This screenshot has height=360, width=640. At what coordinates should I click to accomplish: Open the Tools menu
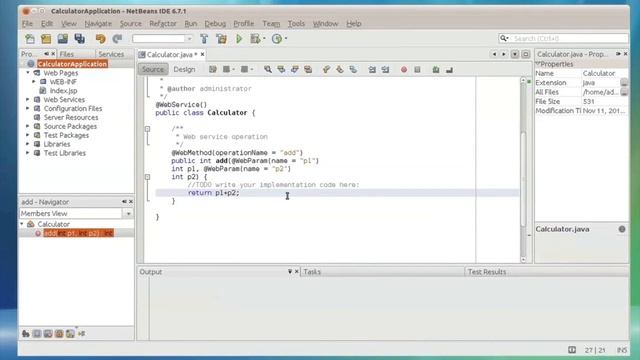(x=296, y=24)
